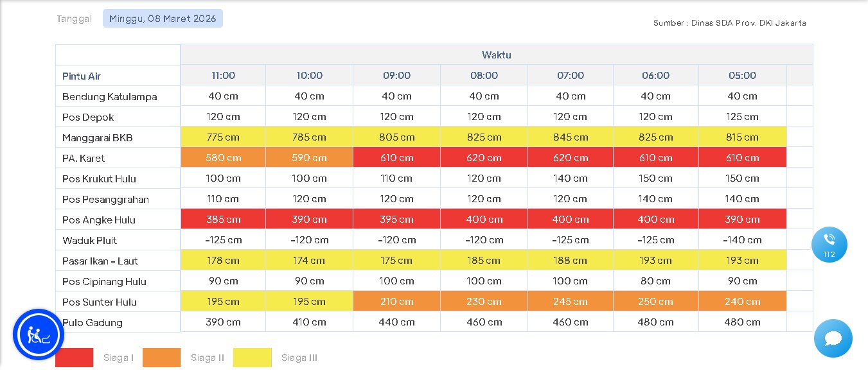The image size is (868, 373).
Task: Click the Sumber Dinas SDA source text
Action: pyautogui.click(x=730, y=23)
